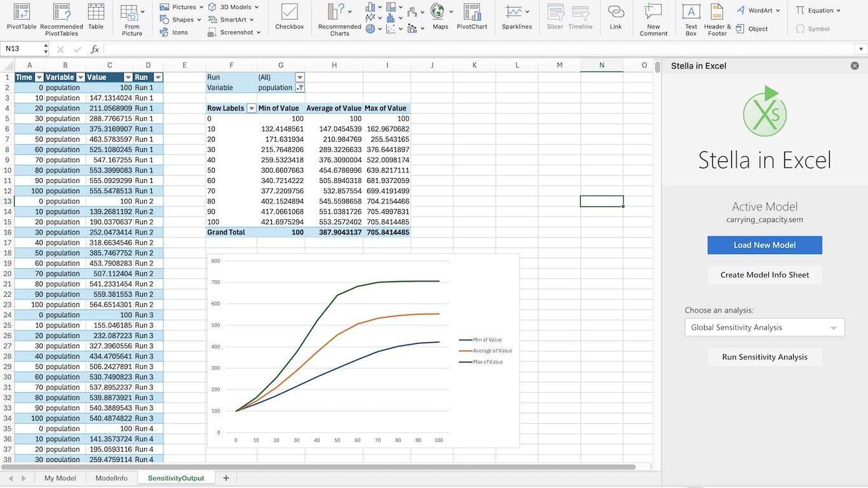868x488 pixels.
Task: Insert a line chart
Action: (372, 18)
